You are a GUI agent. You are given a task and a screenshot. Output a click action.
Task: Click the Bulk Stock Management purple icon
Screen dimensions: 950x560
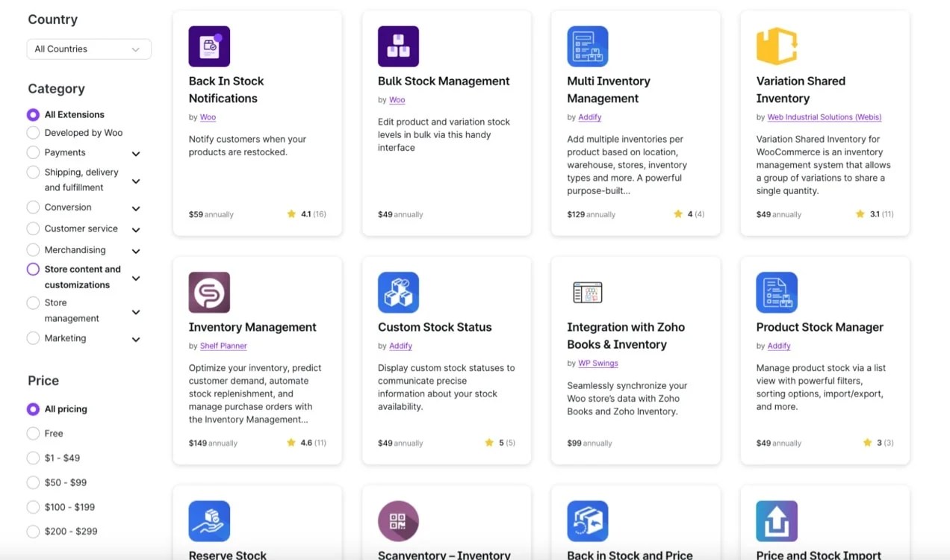pyautogui.click(x=398, y=46)
